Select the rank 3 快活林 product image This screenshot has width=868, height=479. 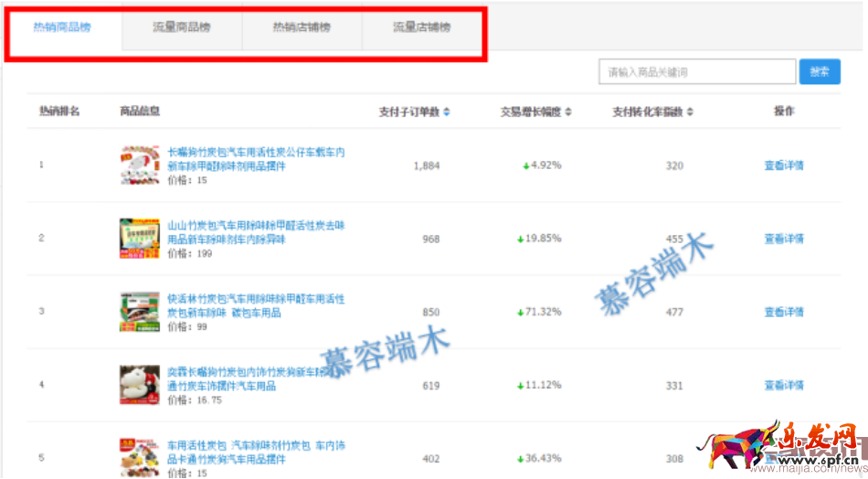coord(140,312)
